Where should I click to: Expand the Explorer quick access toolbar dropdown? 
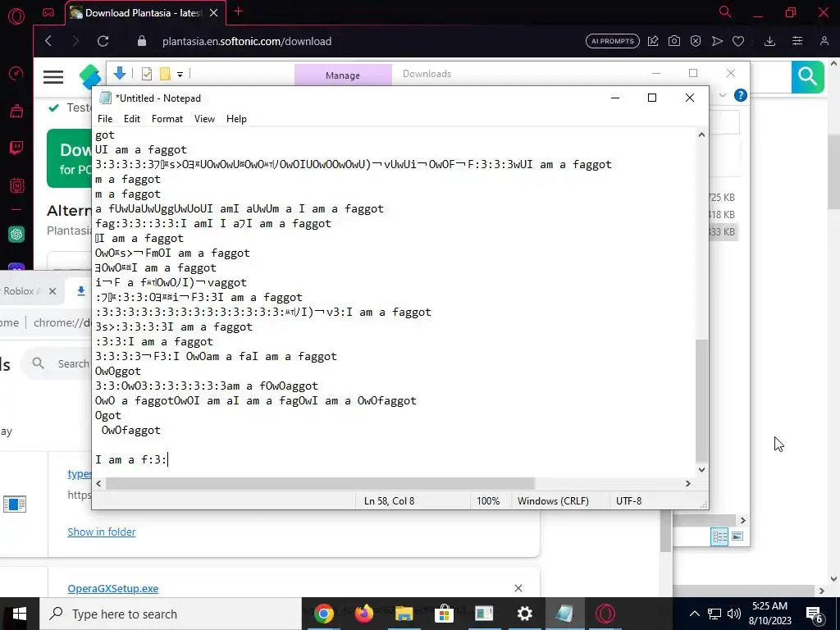[180, 75]
